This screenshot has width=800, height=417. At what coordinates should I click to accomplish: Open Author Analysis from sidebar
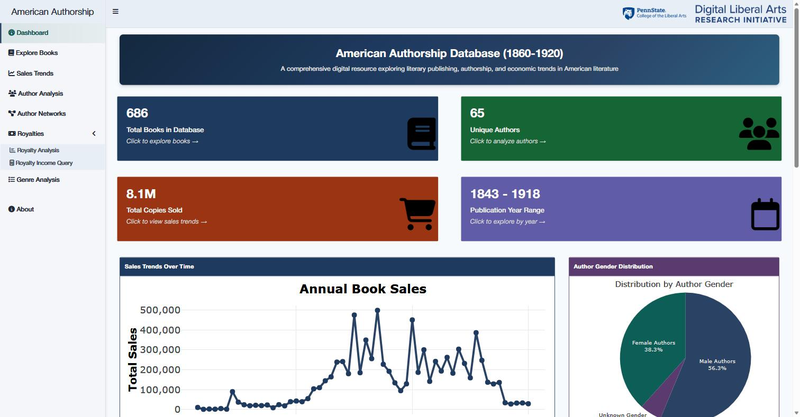(53, 93)
